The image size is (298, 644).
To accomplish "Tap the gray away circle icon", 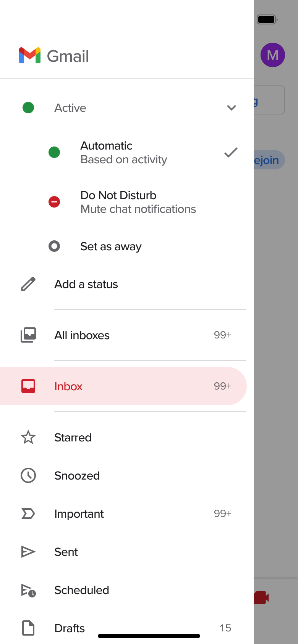I will 54,246.
